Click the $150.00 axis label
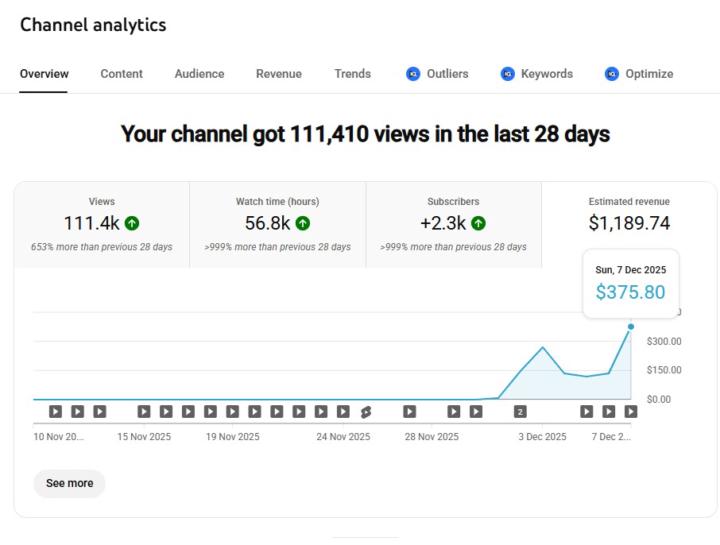This screenshot has height=545, width=720. pos(664,370)
